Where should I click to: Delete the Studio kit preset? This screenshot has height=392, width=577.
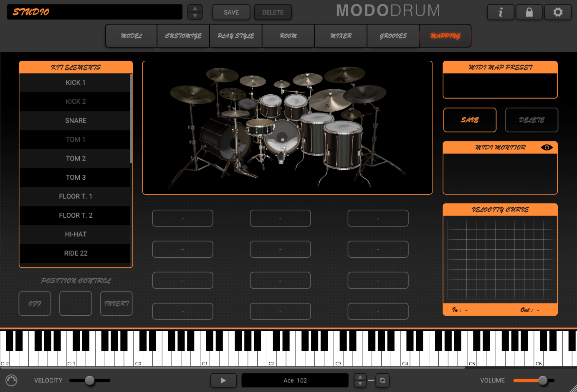tap(273, 12)
